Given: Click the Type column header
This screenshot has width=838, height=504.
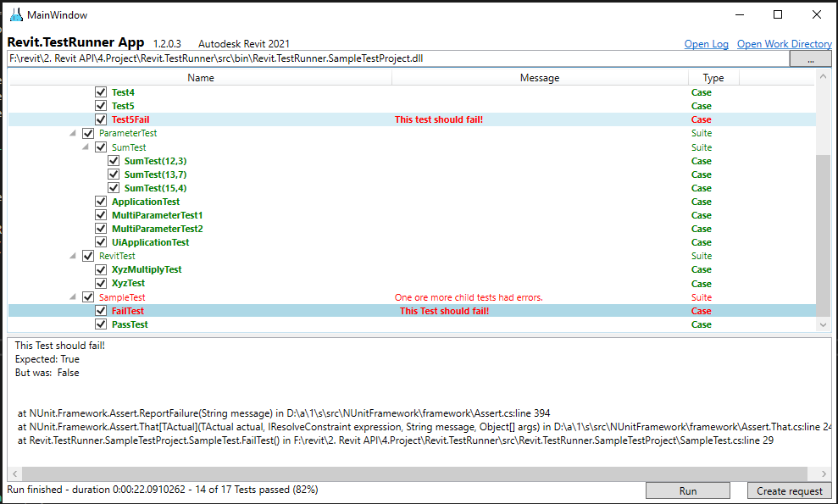Looking at the screenshot, I should coord(713,78).
